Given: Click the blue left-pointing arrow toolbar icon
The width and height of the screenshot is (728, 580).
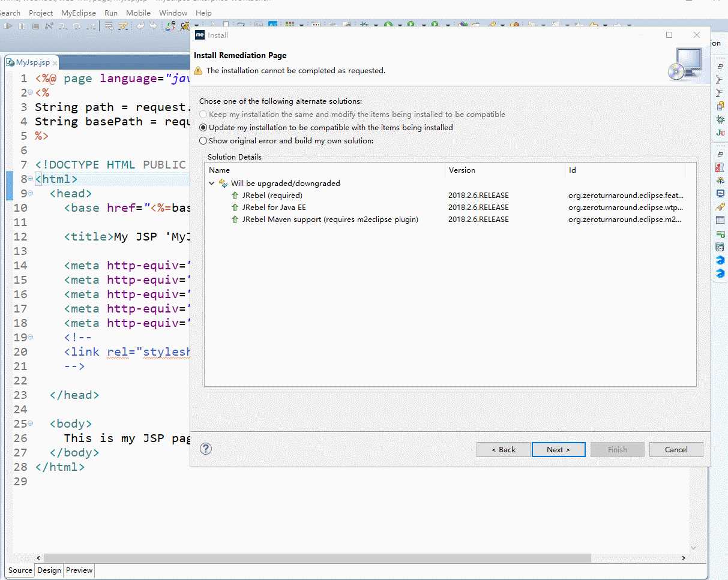Looking at the screenshot, I should click(x=140, y=26).
